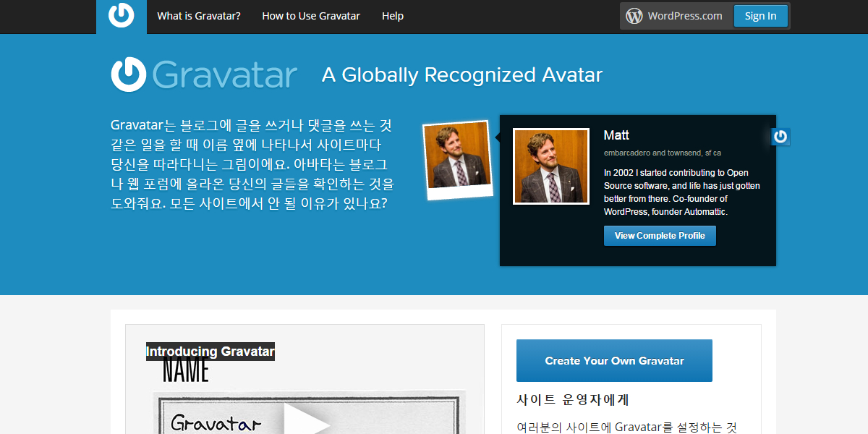Click the Gravatar badge on Matt's profile card
The width and height of the screenshot is (868, 434).
pos(780,136)
